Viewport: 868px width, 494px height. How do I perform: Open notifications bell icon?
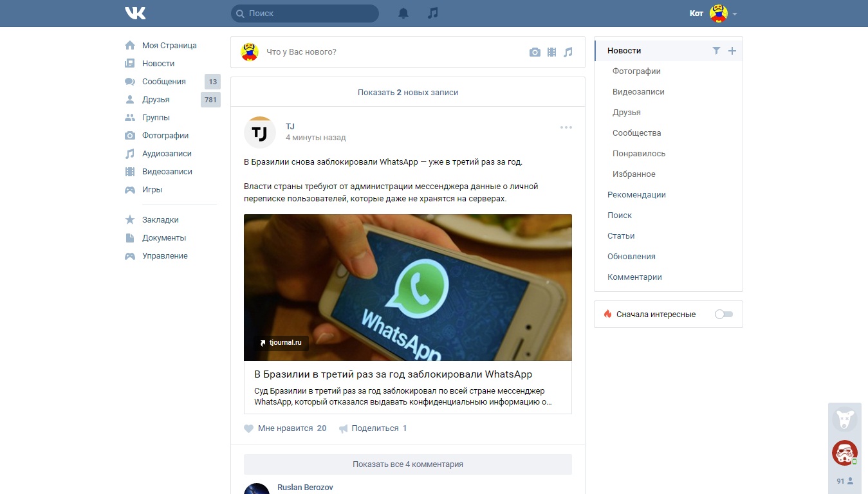tap(403, 13)
